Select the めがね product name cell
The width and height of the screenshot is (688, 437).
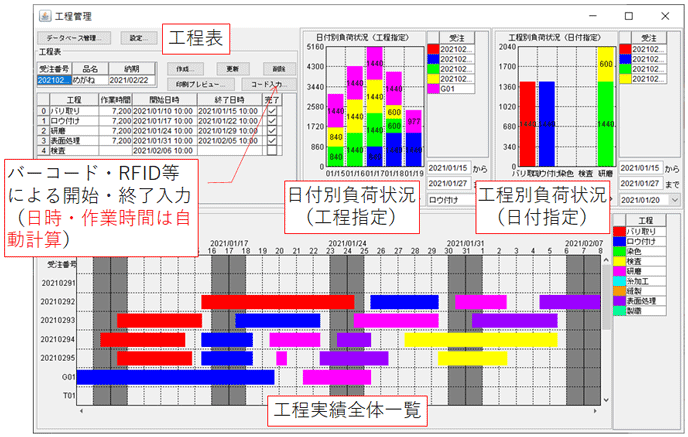[x=90, y=80]
